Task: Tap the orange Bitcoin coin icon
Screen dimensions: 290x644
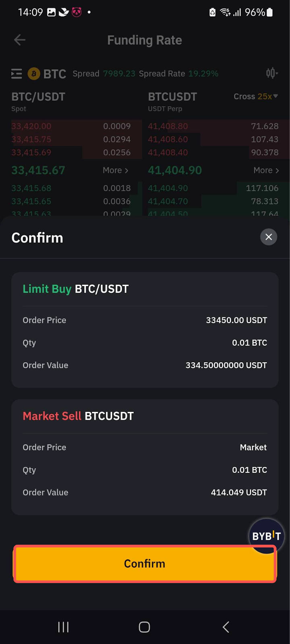Action: click(34, 74)
